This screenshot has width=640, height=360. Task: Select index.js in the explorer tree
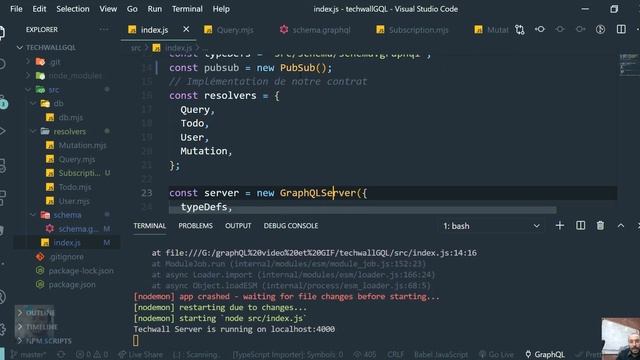(67, 242)
